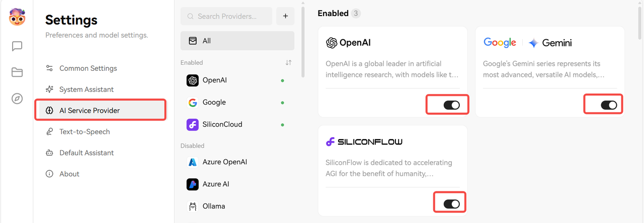Select SiliconCloud in the enabled list
Image resolution: width=644 pixels, height=223 pixels.
(x=222, y=124)
